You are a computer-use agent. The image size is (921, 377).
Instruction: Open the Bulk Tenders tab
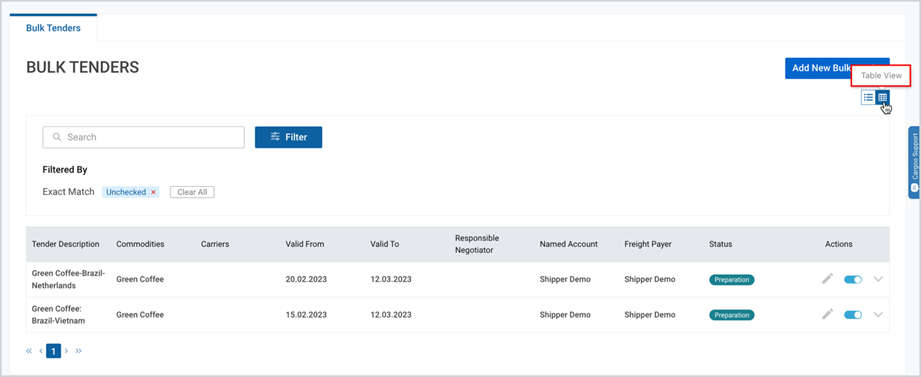53,28
